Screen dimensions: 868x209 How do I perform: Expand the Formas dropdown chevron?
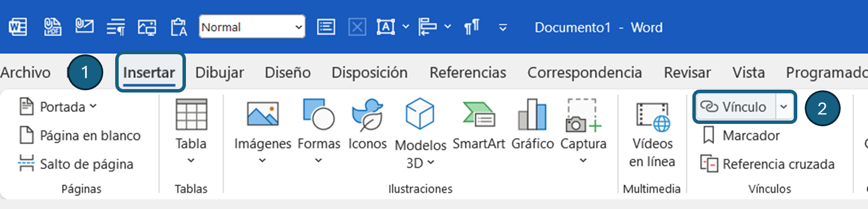(319, 160)
